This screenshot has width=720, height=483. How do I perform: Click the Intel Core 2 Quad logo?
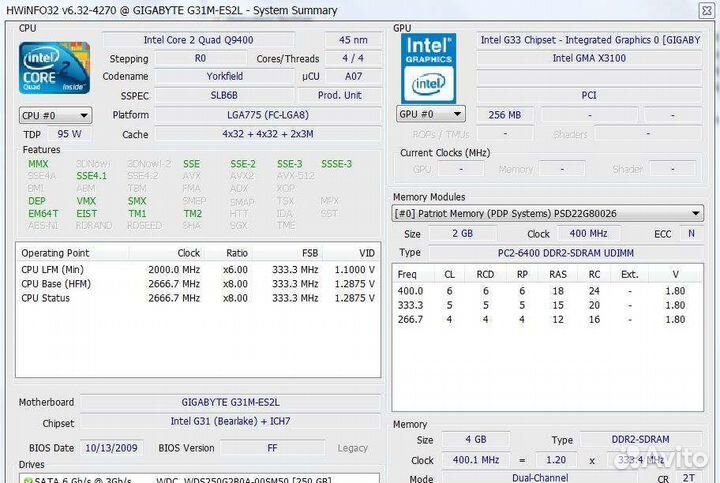click(x=54, y=68)
